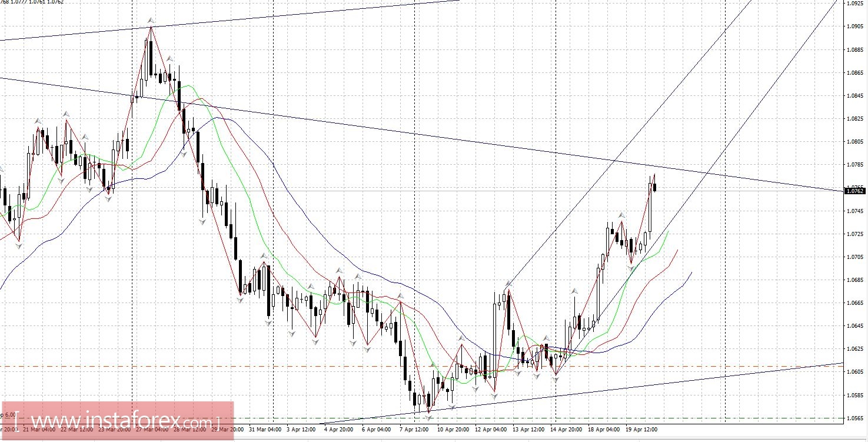Viewport: 868px width, 442px height.
Task: Click the 1.0685 price axis label
Action: pos(855,280)
